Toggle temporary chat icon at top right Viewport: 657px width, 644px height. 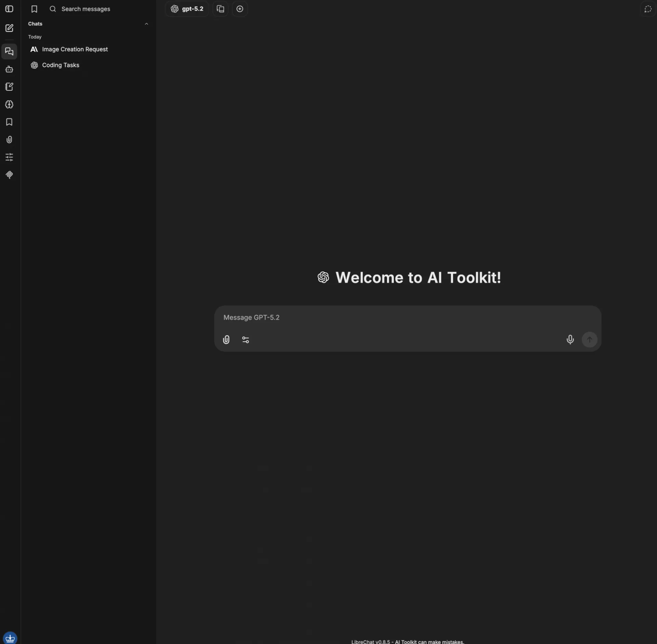tap(648, 9)
